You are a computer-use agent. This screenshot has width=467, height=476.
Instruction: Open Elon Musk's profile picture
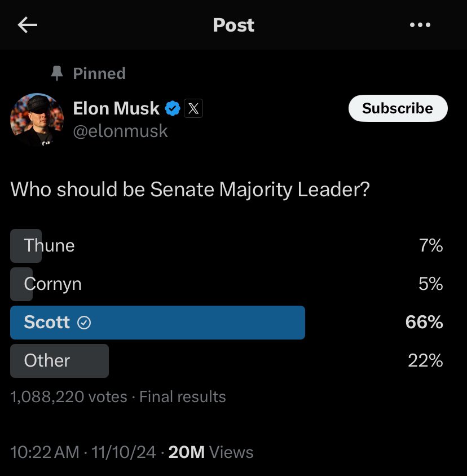point(37,120)
